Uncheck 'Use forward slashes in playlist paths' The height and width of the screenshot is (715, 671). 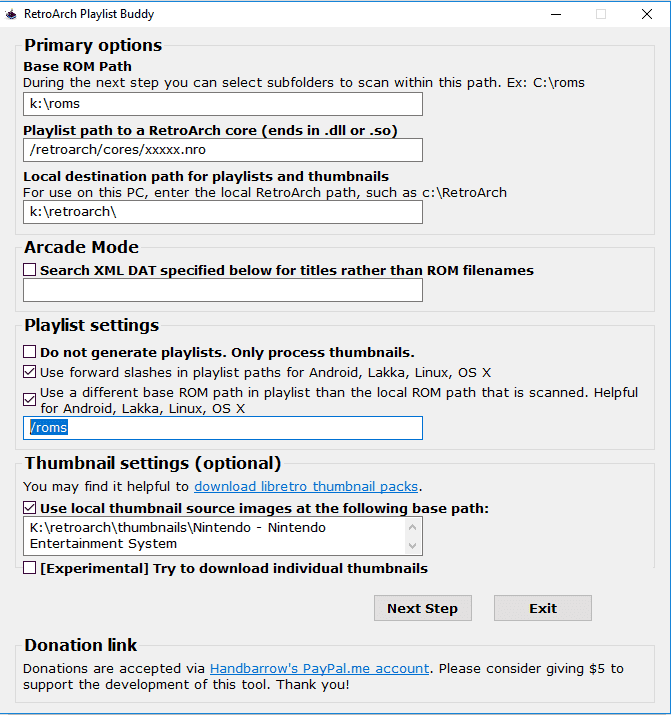tap(30, 372)
